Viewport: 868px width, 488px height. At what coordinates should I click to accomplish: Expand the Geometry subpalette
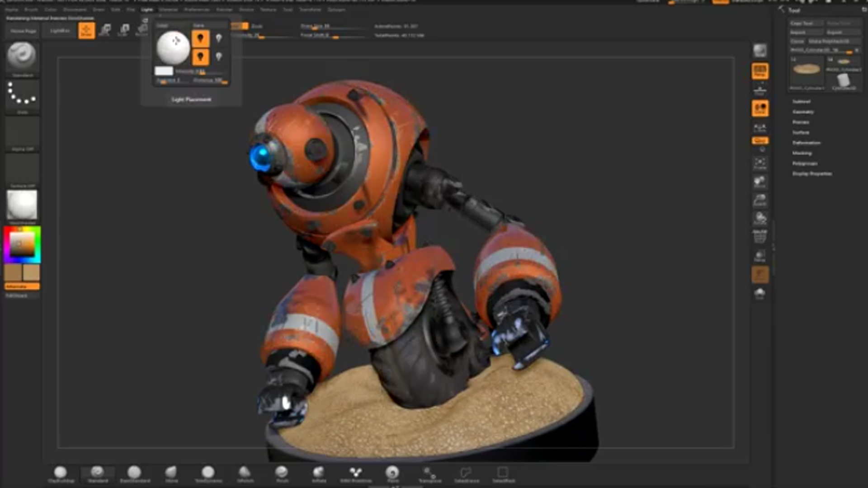(803, 112)
